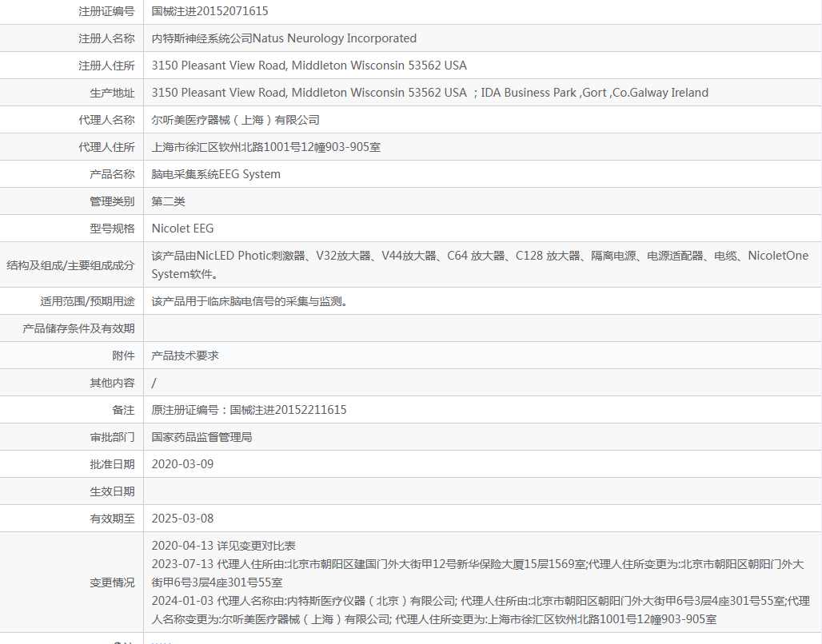Select the expiry date 2025-03-08
Image resolution: width=822 pixels, height=644 pixels.
(182, 519)
